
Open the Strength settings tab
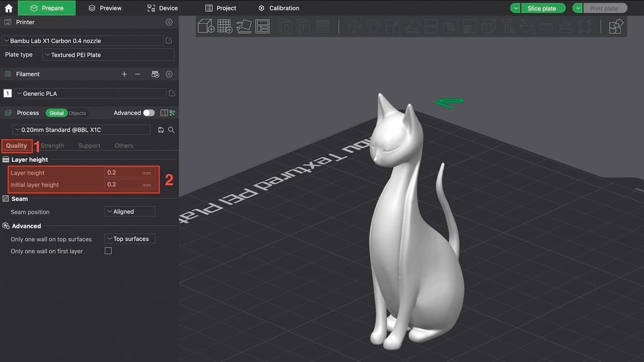(52, 146)
